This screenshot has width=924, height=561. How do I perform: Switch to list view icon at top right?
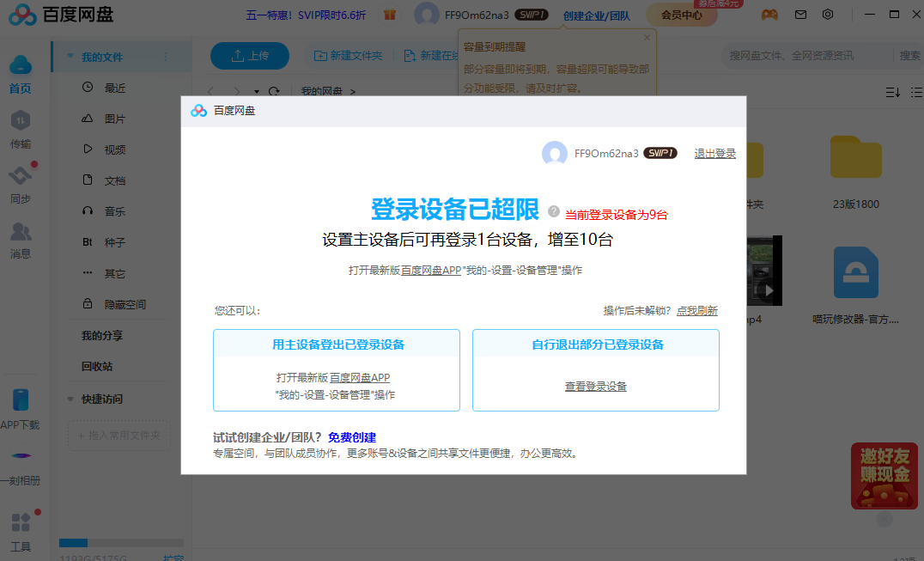coord(916,92)
